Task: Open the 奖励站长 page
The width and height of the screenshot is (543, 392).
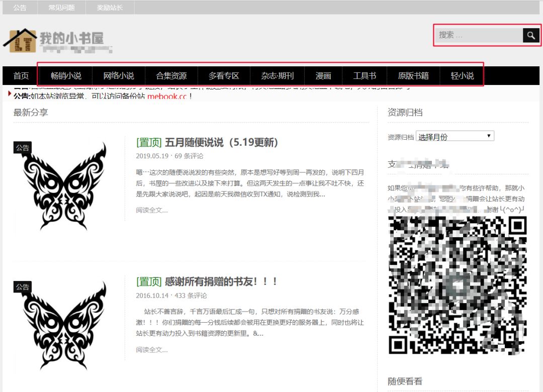Action: pyautogui.click(x=110, y=8)
